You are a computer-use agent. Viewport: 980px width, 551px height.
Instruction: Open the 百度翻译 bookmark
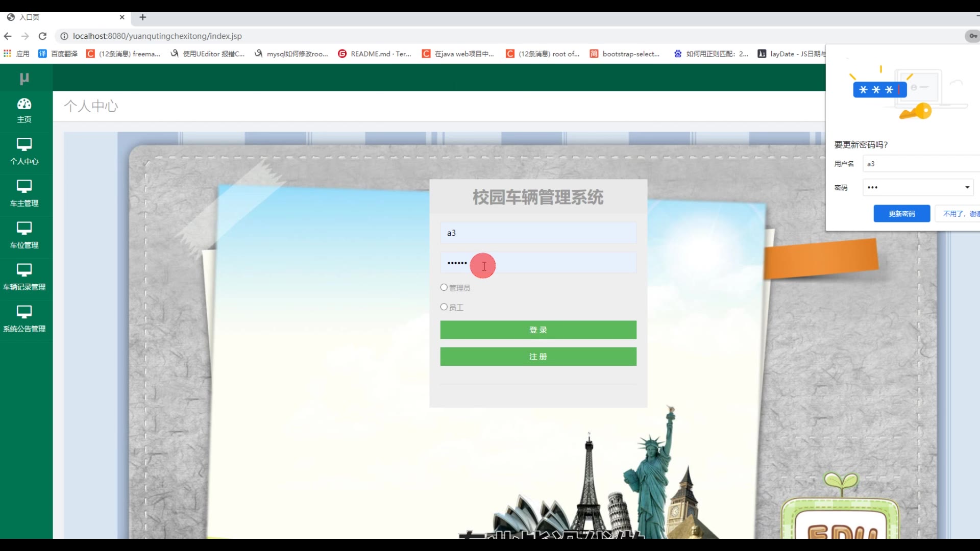pos(58,54)
